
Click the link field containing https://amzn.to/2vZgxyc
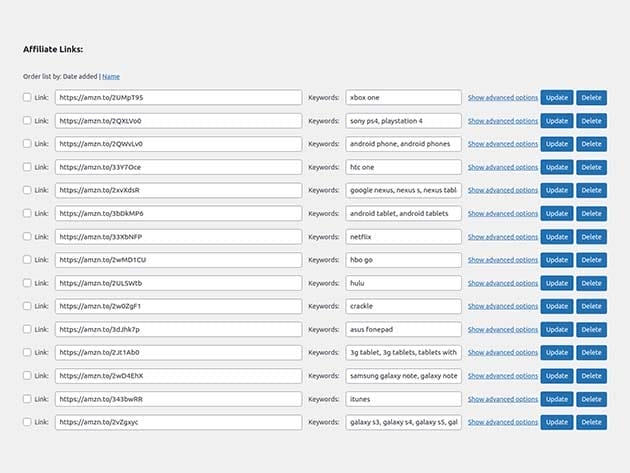click(x=178, y=422)
